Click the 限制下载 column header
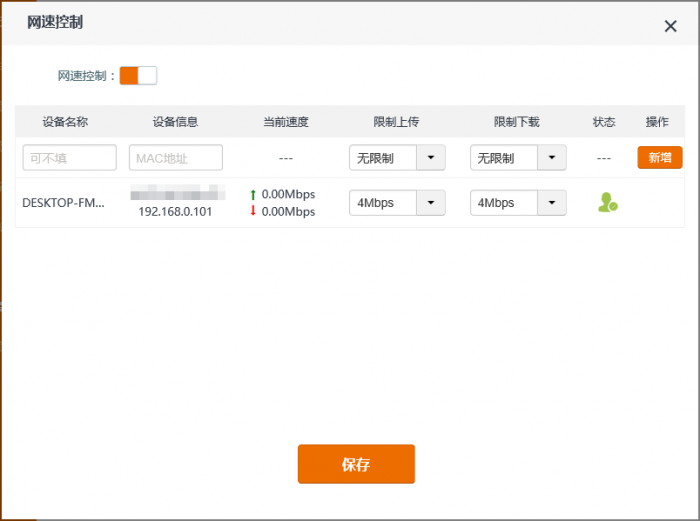This screenshot has width=700, height=521. click(516, 122)
